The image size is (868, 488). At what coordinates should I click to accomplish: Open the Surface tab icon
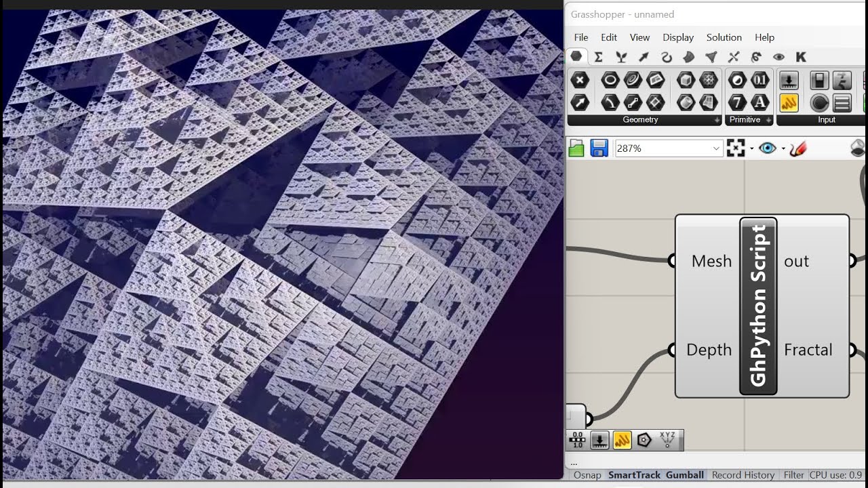(x=688, y=57)
